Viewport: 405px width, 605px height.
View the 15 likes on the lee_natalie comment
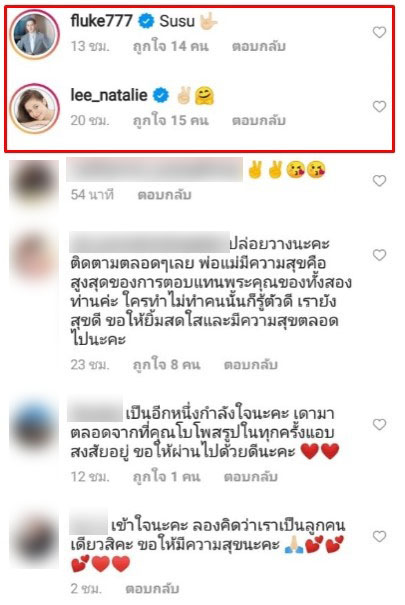(x=170, y=120)
